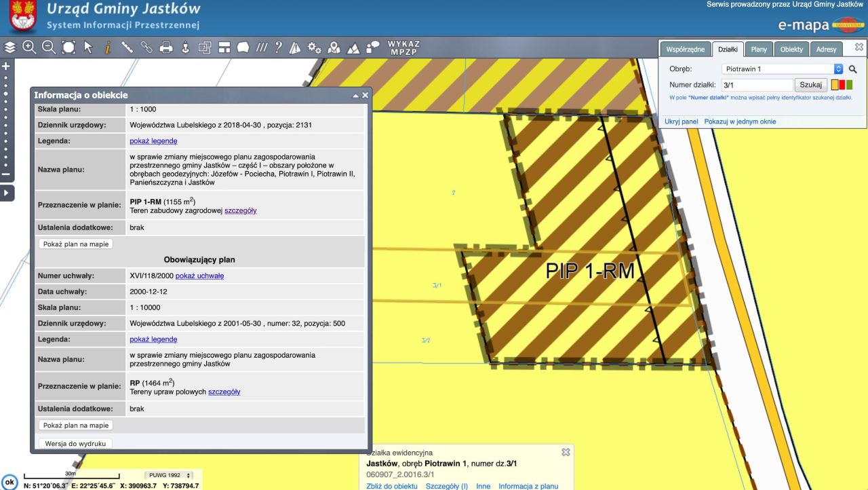Image resolution: width=868 pixels, height=490 pixels.
Task: Click the zoom out magnifier tool
Action: [49, 48]
